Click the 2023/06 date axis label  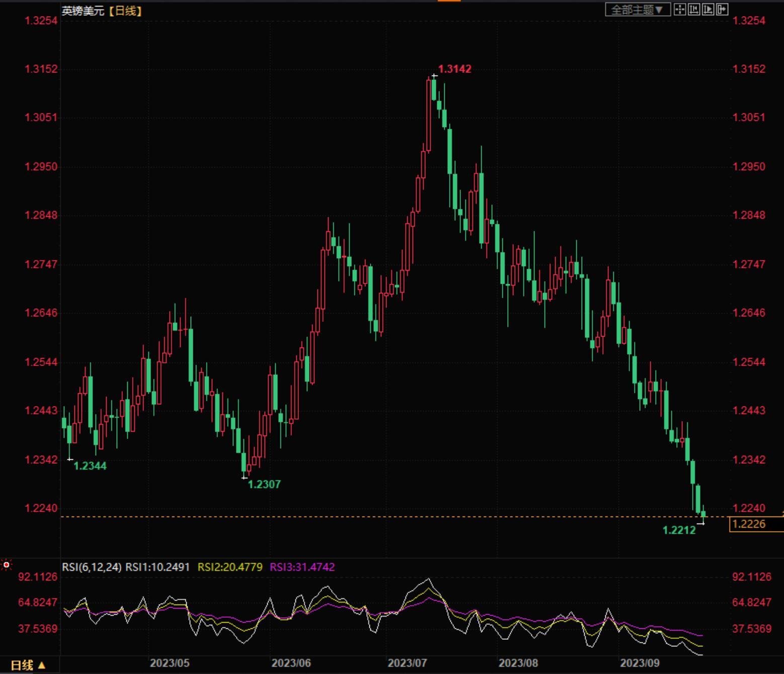(291, 663)
